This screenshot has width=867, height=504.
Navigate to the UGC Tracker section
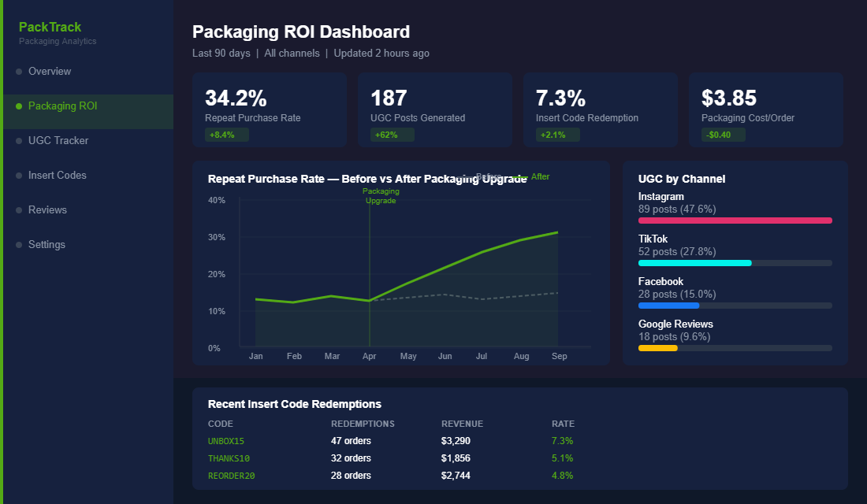[59, 140]
